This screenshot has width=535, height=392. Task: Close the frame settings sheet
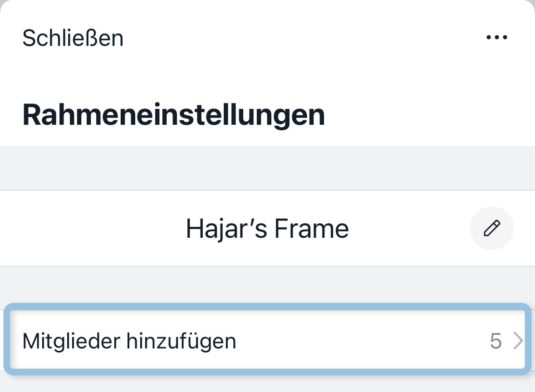click(x=73, y=38)
